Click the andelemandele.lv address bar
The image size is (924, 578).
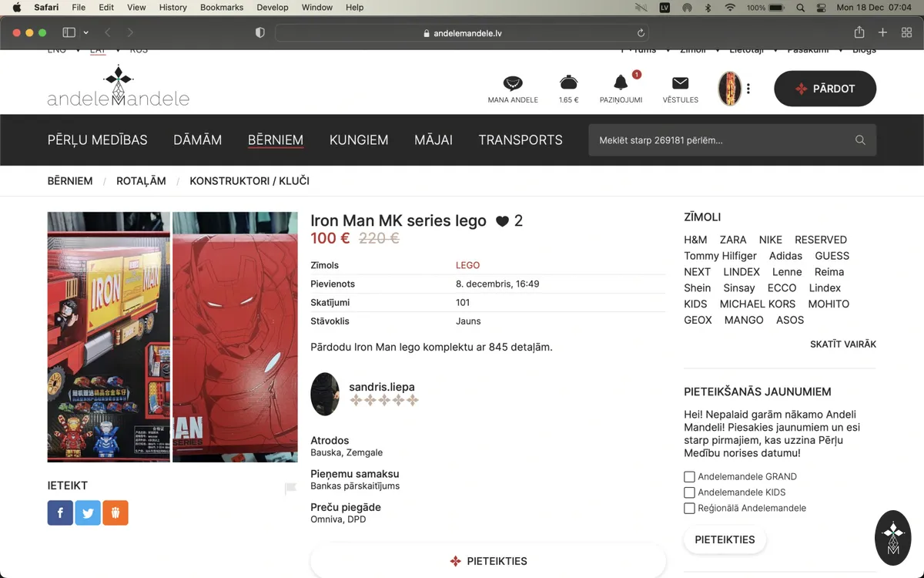click(x=462, y=33)
